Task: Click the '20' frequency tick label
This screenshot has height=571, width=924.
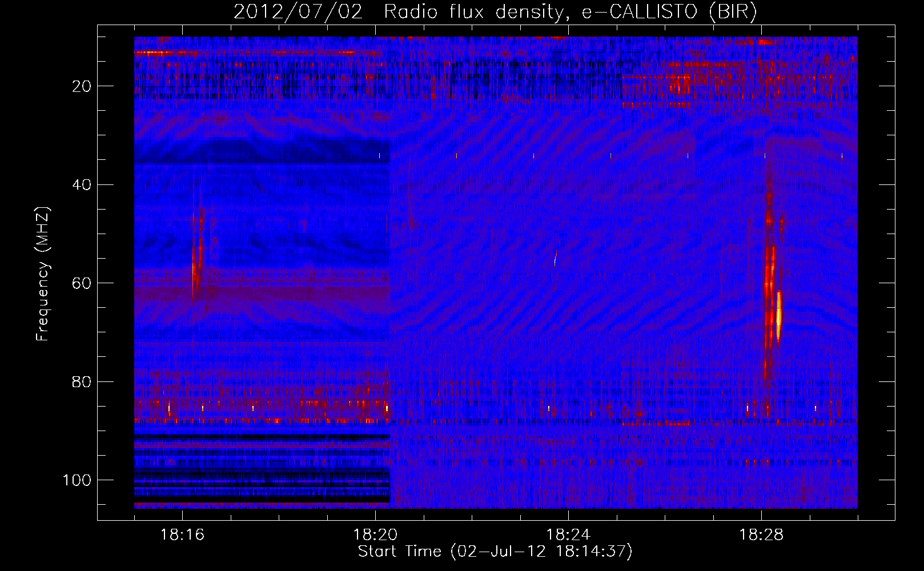Action: pos(82,86)
